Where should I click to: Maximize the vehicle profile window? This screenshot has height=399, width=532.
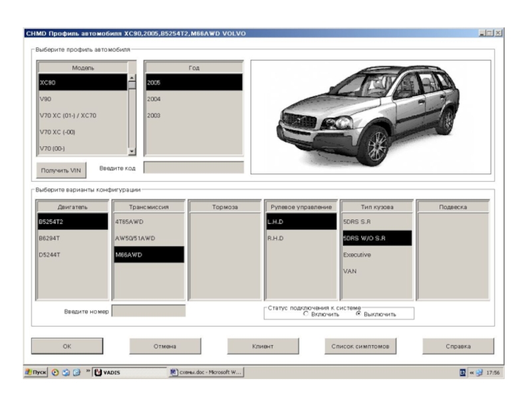pyautogui.click(x=489, y=33)
